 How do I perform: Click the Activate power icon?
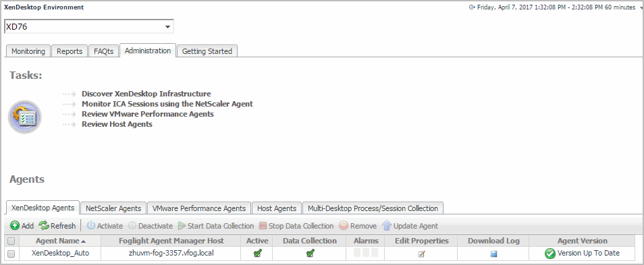point(90,226)
